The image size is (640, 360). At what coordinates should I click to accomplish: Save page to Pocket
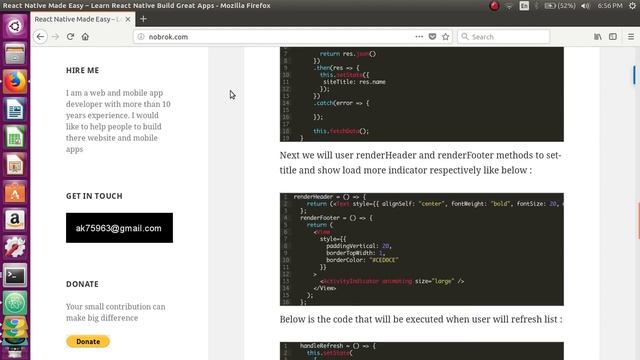(x=432, y=37)
